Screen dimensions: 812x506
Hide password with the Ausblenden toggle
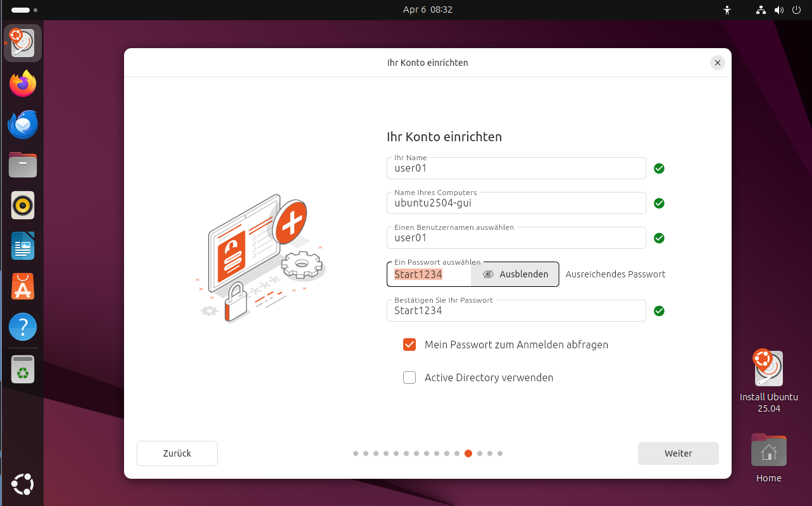[x=515, y=274]
